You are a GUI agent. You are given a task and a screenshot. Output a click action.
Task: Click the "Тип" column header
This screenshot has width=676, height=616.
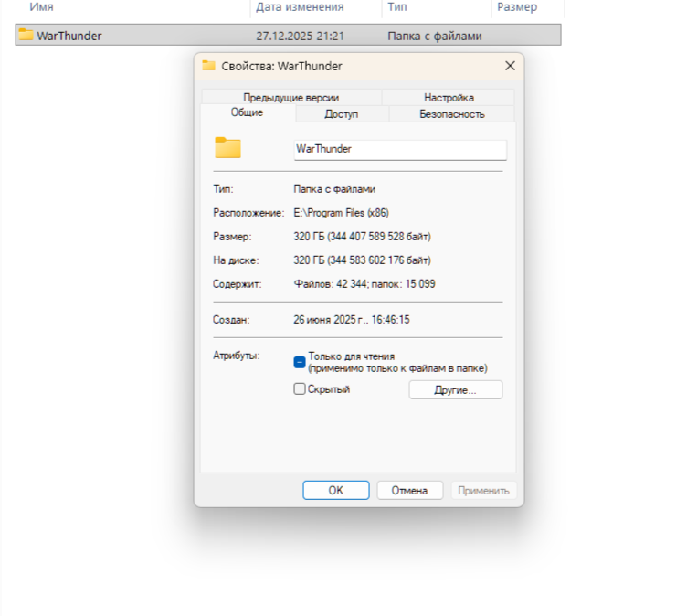coord(397,7)
